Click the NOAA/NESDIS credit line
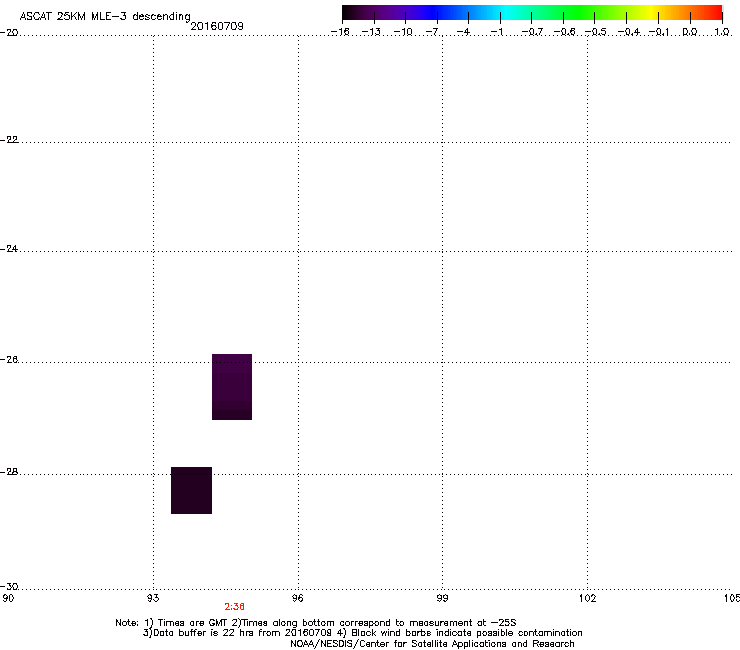740x650 pixels. 432,644
